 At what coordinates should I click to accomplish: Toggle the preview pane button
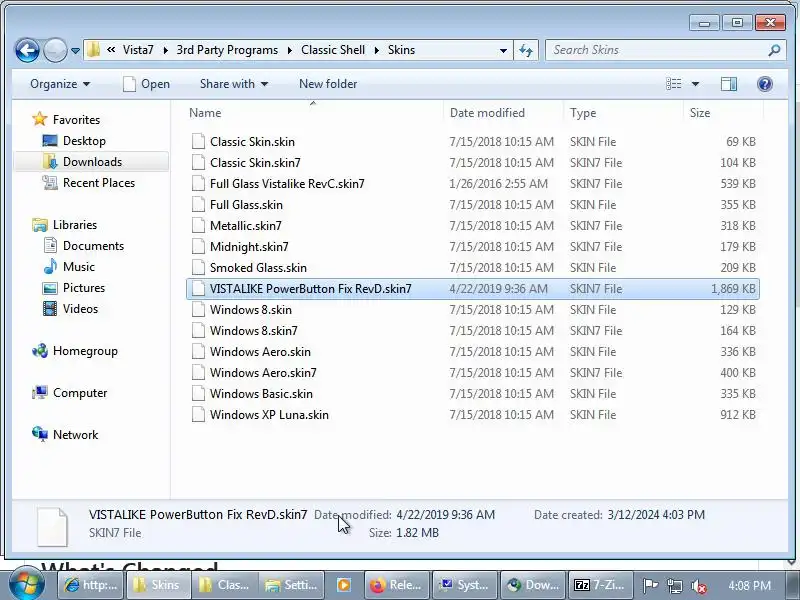(729, 84)
